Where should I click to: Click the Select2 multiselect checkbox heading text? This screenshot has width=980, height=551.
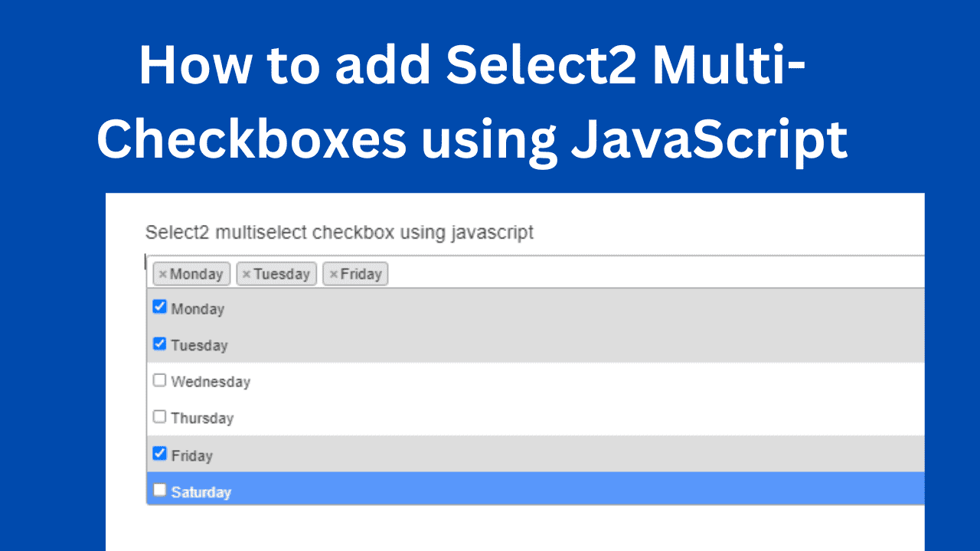339,232
